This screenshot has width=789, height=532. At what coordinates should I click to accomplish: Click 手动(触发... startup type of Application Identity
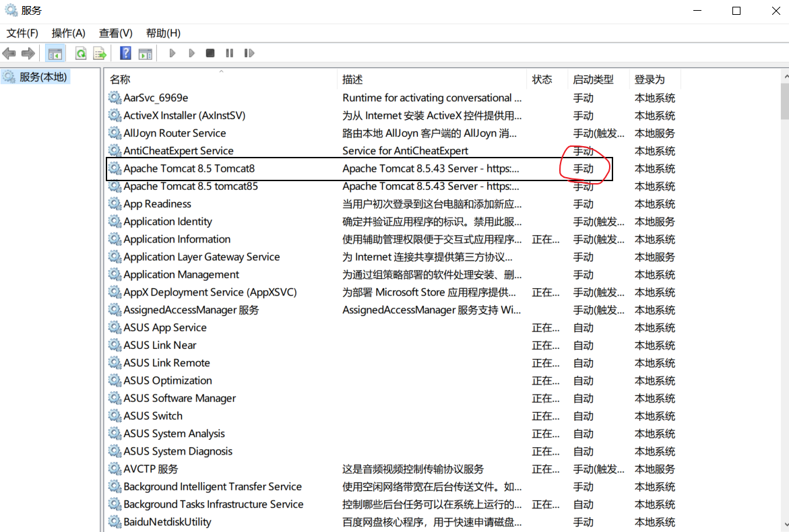599,222
